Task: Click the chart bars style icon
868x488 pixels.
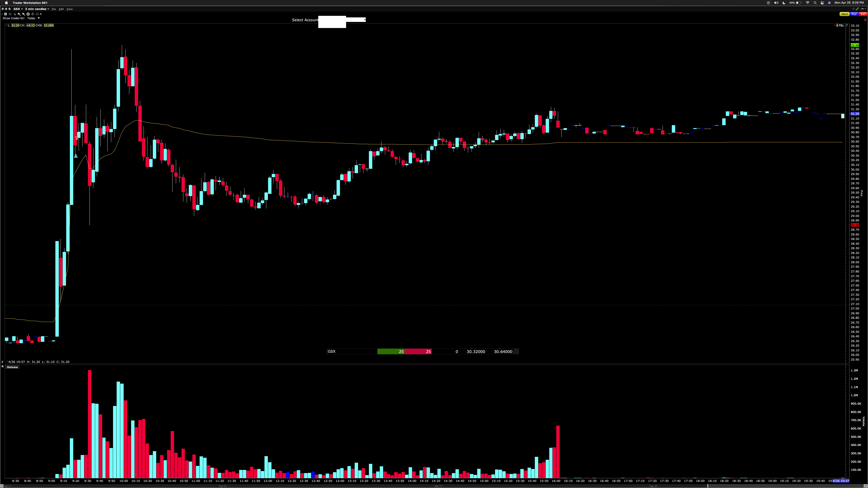Action: [x=10, y=14]
